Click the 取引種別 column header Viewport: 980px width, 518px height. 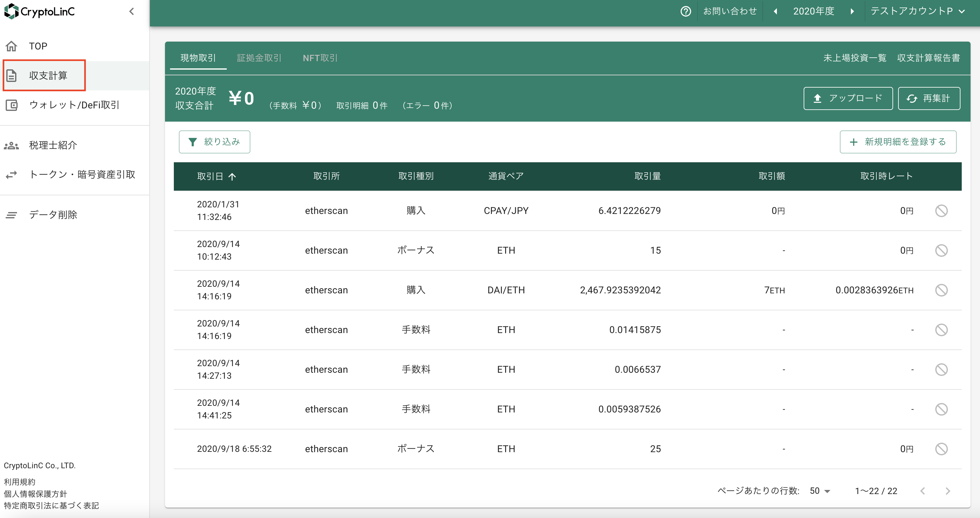point(416,176)
